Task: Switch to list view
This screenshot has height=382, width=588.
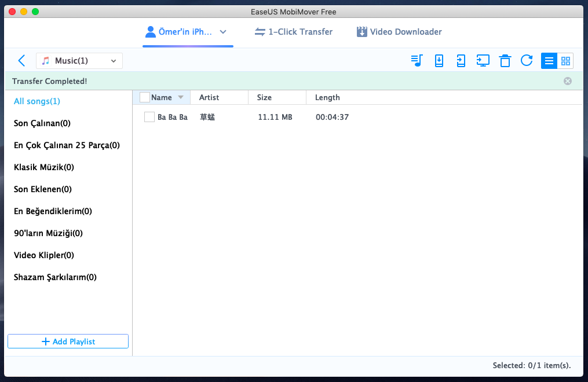Action: 549,61
